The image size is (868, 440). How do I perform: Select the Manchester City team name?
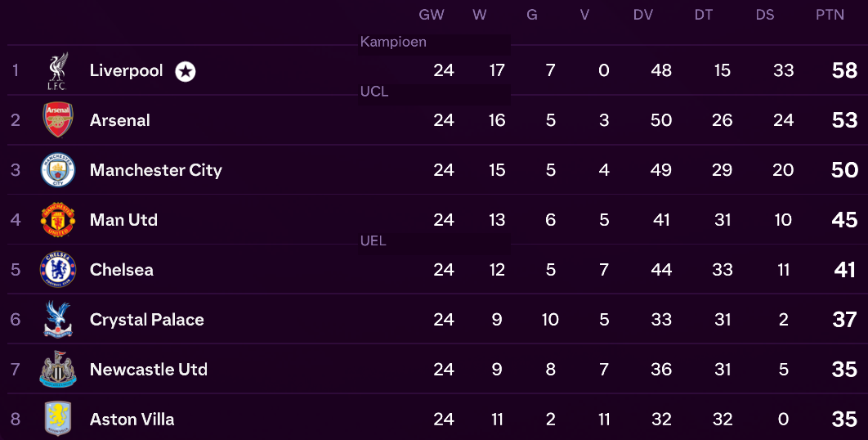156,170
